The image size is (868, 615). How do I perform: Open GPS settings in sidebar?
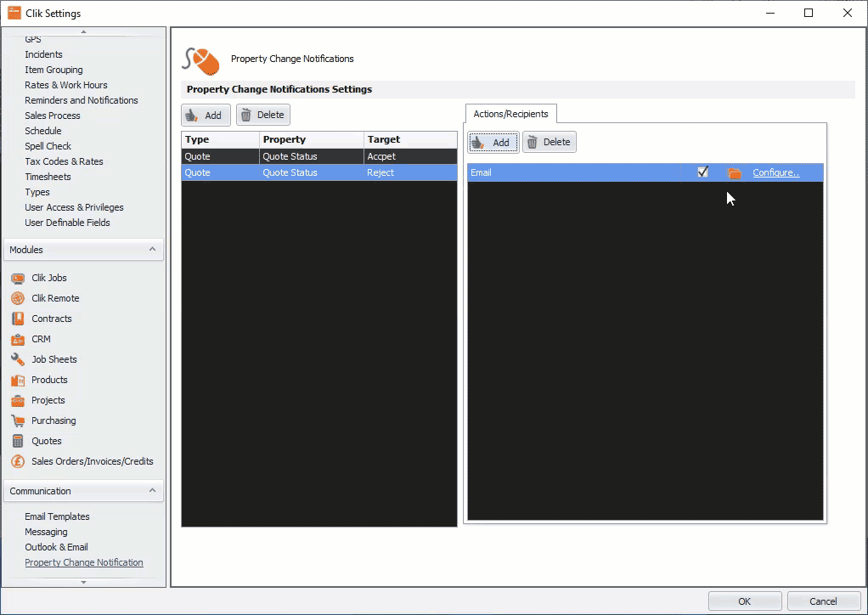pyautogui.click(x=32, y=39)
